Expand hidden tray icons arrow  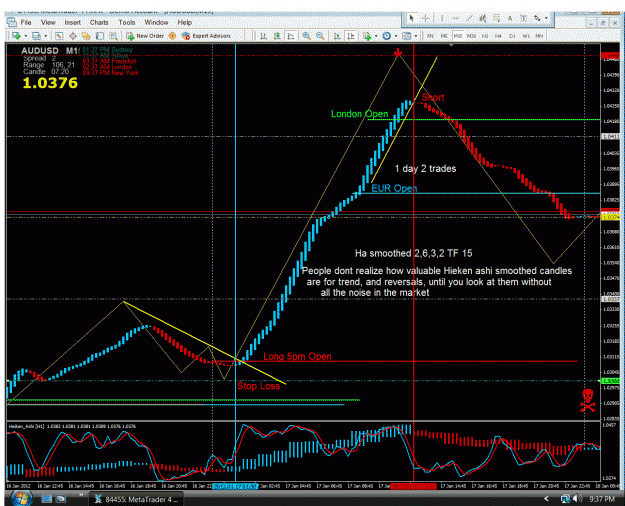point(546,499)
